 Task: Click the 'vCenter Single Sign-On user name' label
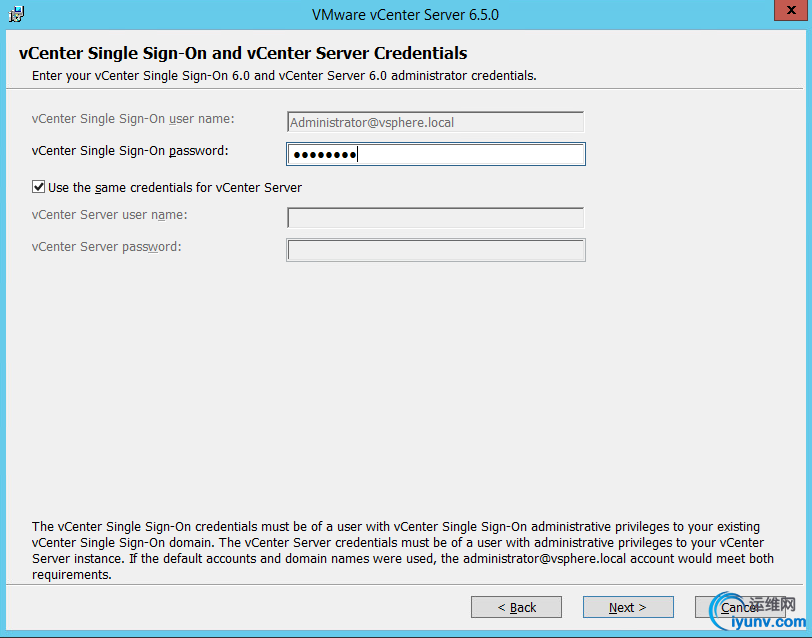pos(133,119)
